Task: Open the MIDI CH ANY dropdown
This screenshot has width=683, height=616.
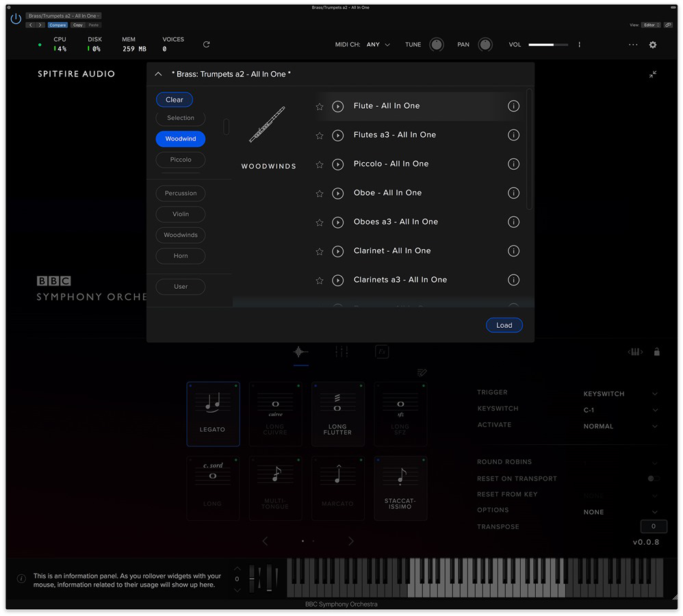Action: pyautogui.click(x=378, y=45)
